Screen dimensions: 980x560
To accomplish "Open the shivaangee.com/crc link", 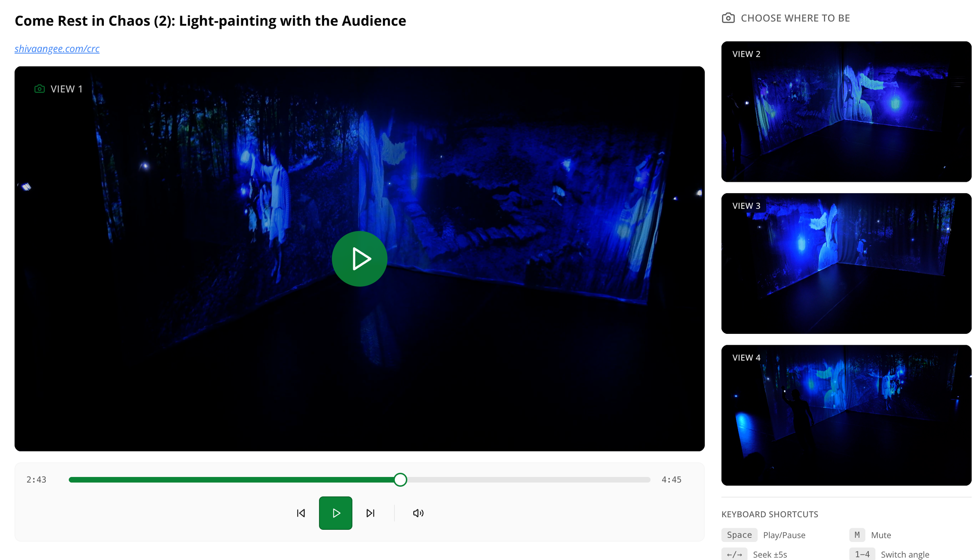I will pos(57,49).
